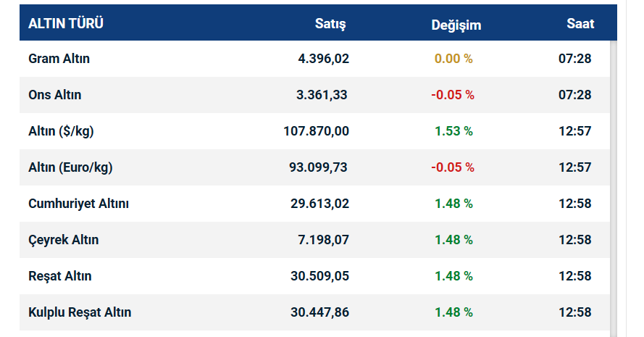This screenshot has height=337, width=644.
Task: Go to the Çeyrek Altın entry
Action: point(64,240)
